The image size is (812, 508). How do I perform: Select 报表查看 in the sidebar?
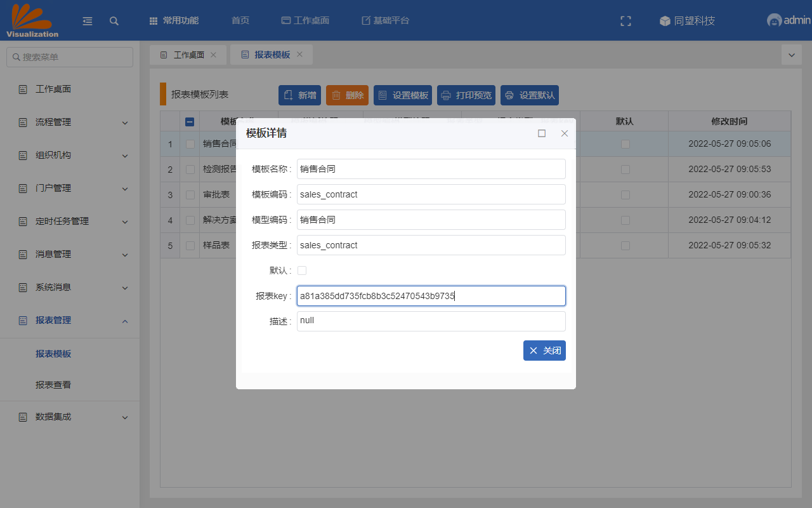tap(53, 385)
